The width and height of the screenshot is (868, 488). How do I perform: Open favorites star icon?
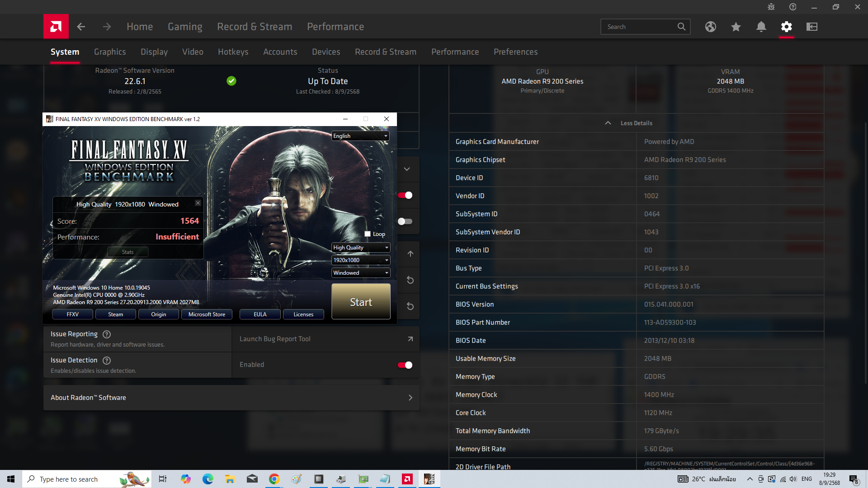[x=736, y=27]
